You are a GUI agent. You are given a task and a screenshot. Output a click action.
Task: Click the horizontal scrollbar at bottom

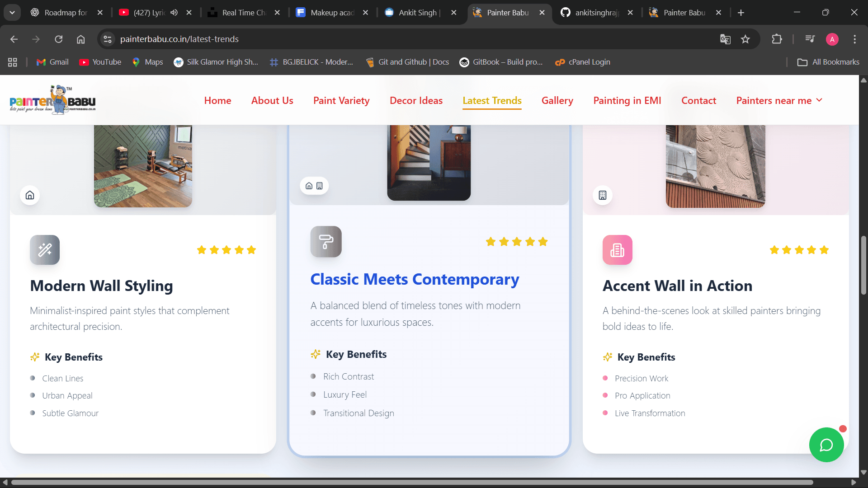411,482
